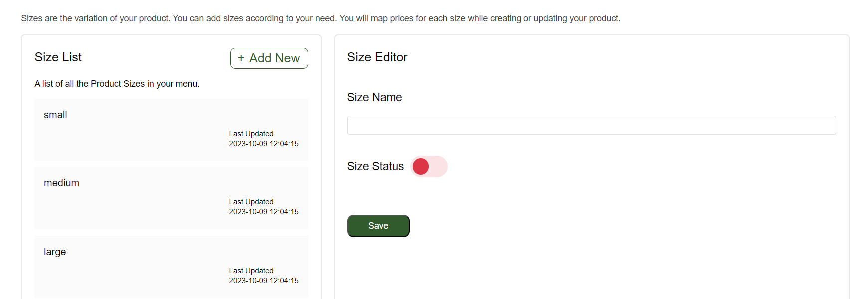
Task: Click the Size Status label text
Action: click(x=375, y=166)
